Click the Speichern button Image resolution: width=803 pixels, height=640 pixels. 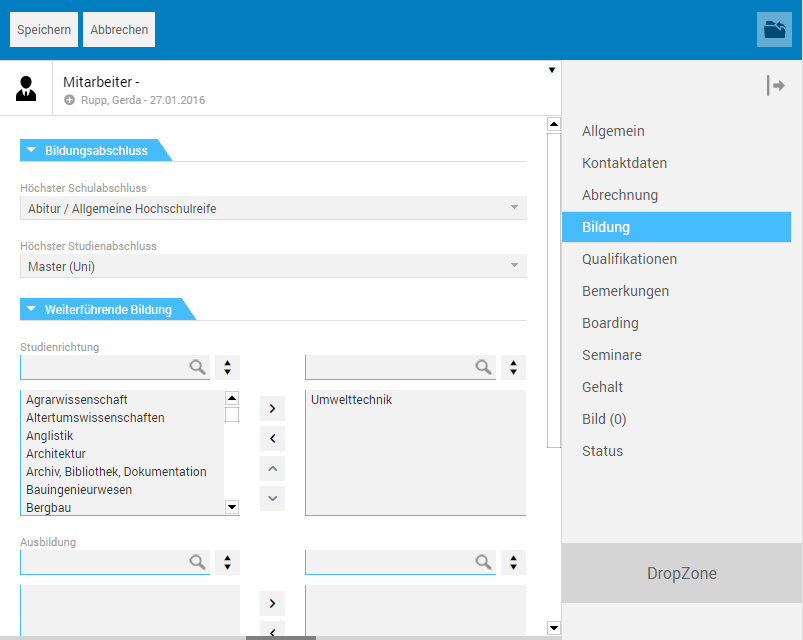[x=44, y=30]
